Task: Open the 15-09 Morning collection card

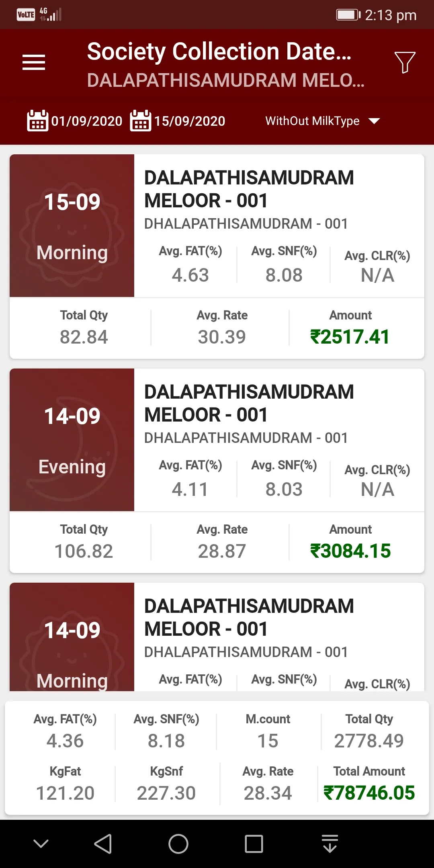Action: (217, 256)
